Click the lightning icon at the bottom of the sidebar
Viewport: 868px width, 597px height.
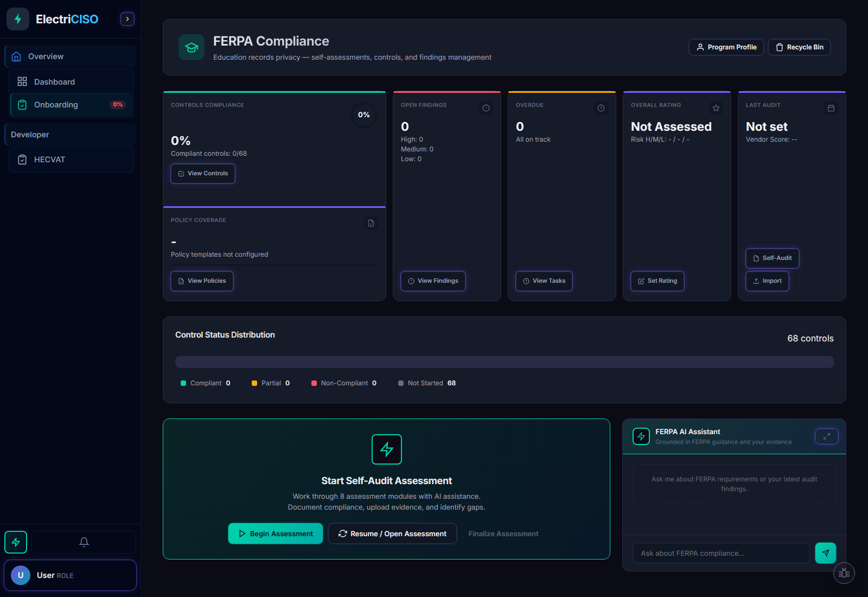click(15, 542)
